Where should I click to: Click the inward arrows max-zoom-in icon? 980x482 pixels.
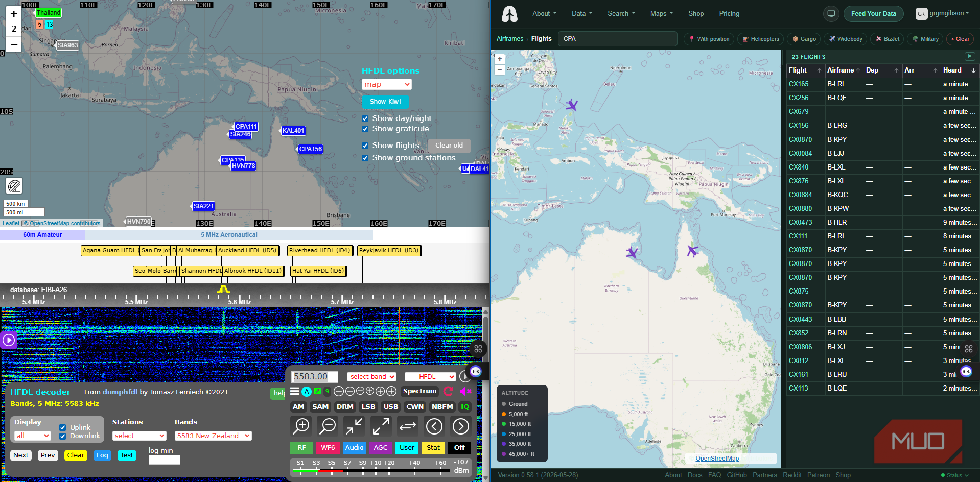click(x=354, y=426)
